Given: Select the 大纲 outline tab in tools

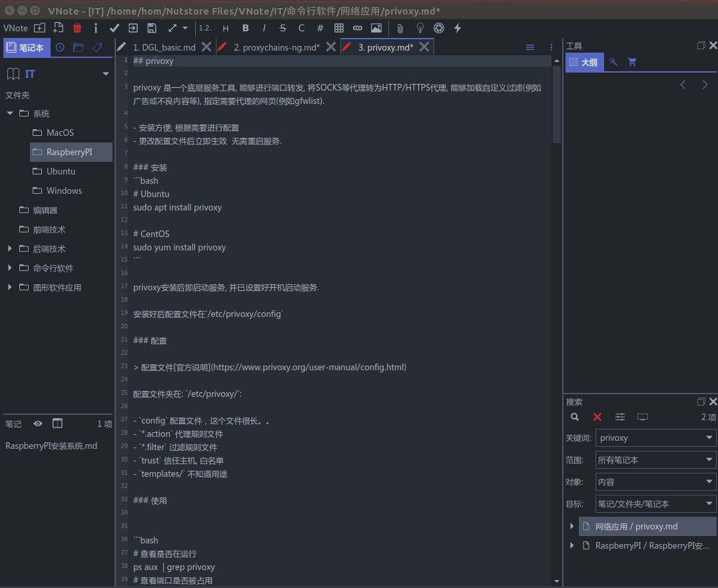Looking at the screenshot, I should [x=584, y=62].
